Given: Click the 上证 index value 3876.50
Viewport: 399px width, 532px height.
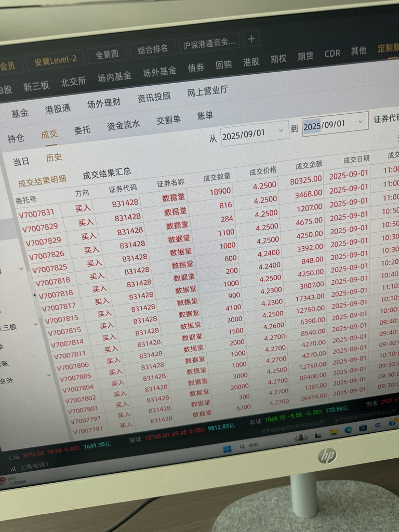Looking at the screenshot, I should tap(33, 454).
